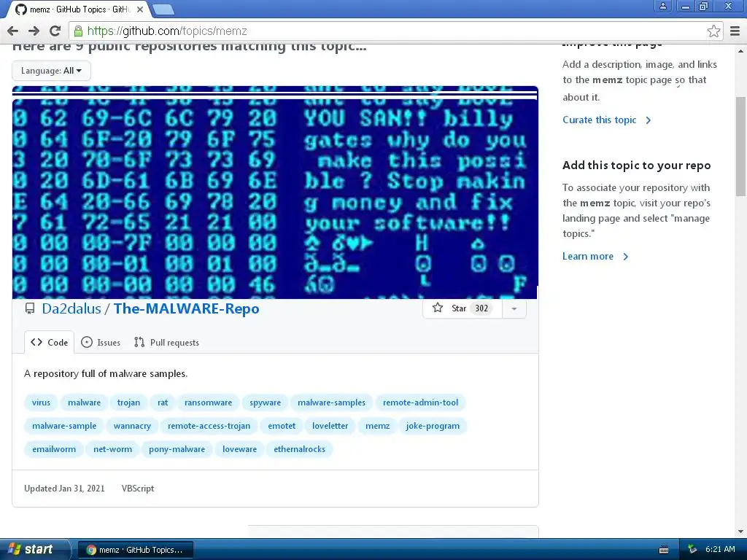
Task: Click the rat topic tag
Action: pos(163,402)
